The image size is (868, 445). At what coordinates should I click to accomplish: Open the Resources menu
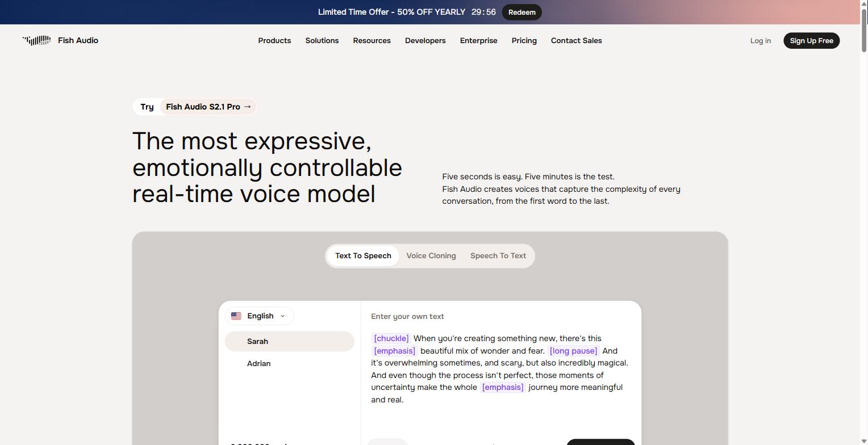click(x=372, y=40)
